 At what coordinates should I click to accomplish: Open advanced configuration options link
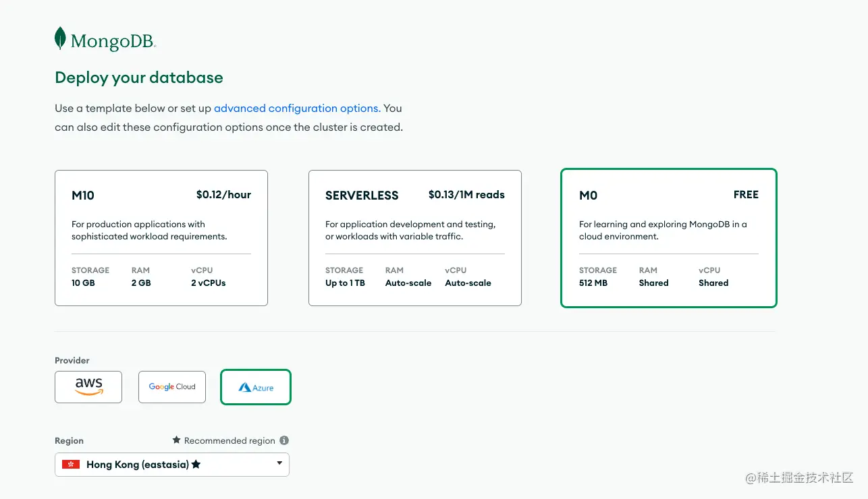[297, 108]
